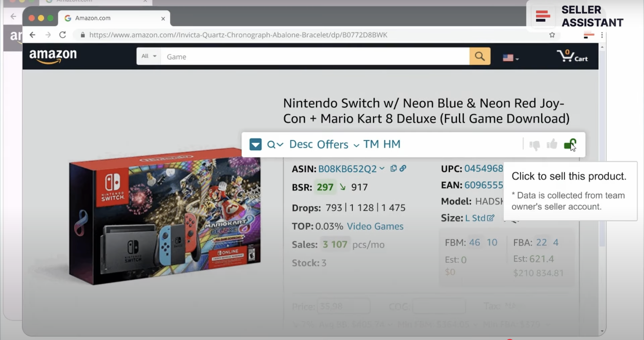Screen dimensions: 644x340
Task: Toggle the blue collapse panel button
Action: click(x=255, y=144)
